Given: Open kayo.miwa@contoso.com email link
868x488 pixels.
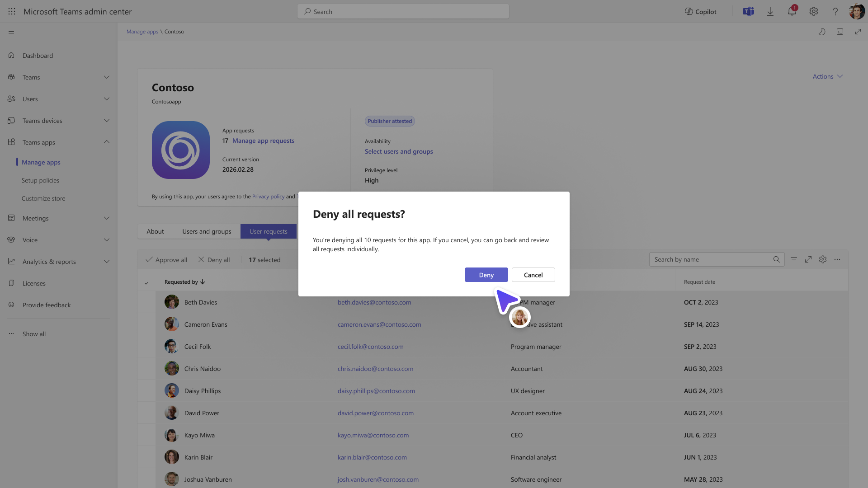Looking at the screenshot, I should (x=373, y=435).
